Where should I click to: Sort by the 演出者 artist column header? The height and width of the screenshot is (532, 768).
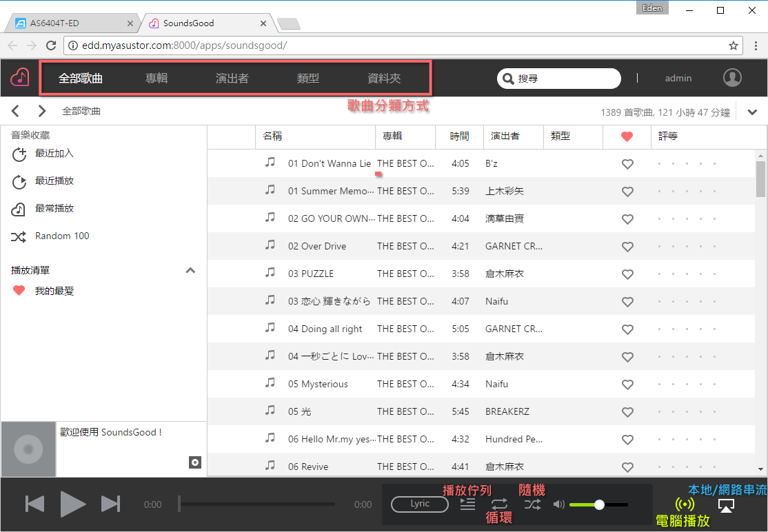click(x=514, y=136)
